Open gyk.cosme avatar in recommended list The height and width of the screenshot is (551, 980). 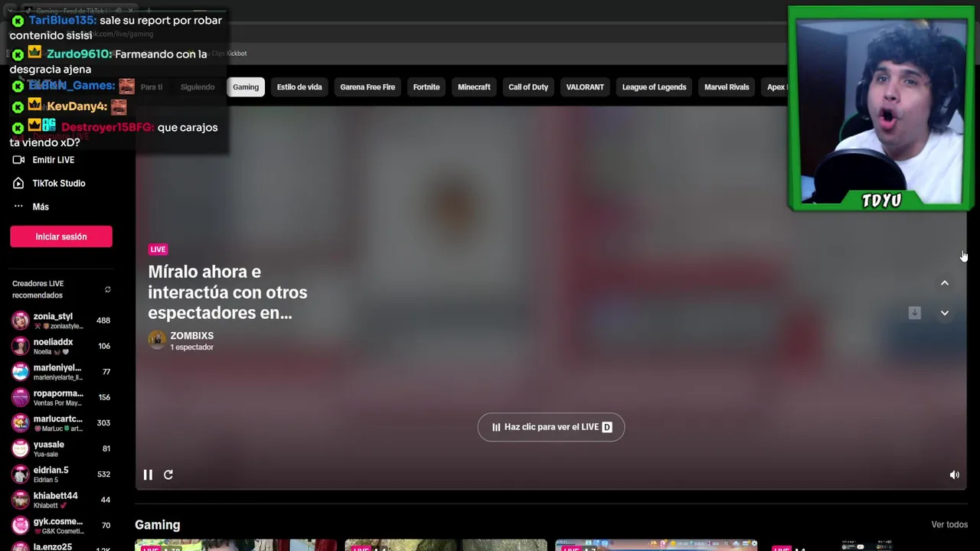(21, 526)
